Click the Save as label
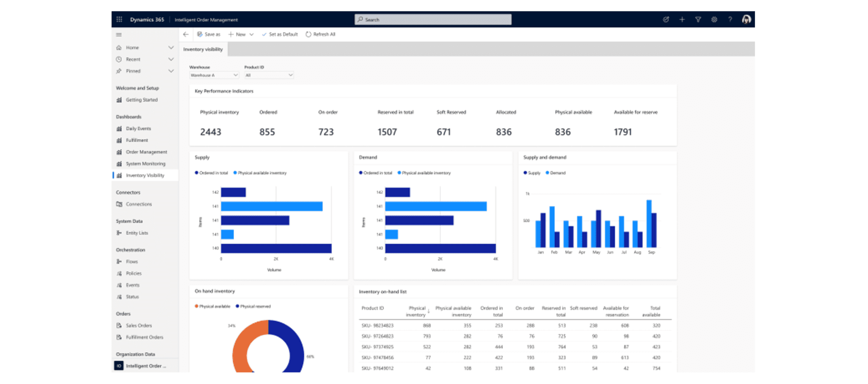 tap(212, 34)
